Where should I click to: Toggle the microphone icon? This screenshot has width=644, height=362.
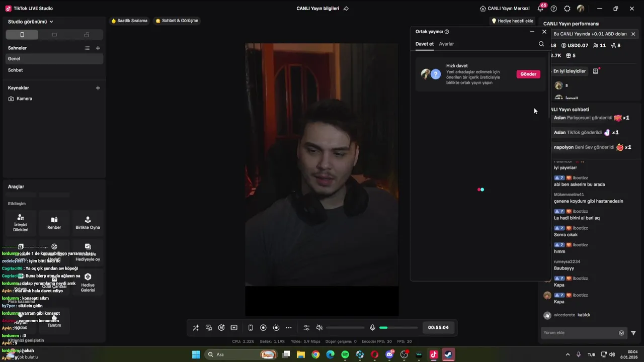click(x=372, y=328)
